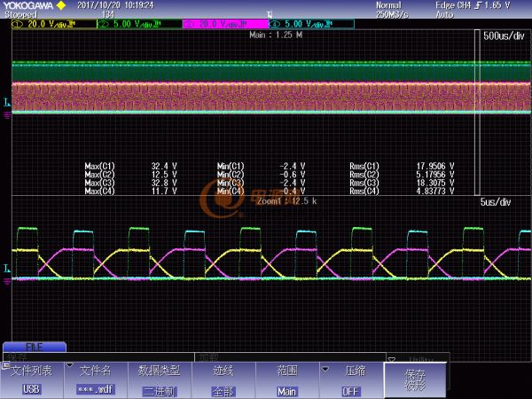Click the acquisition count 134
532x399 pixels.
[x=108, y=14]
